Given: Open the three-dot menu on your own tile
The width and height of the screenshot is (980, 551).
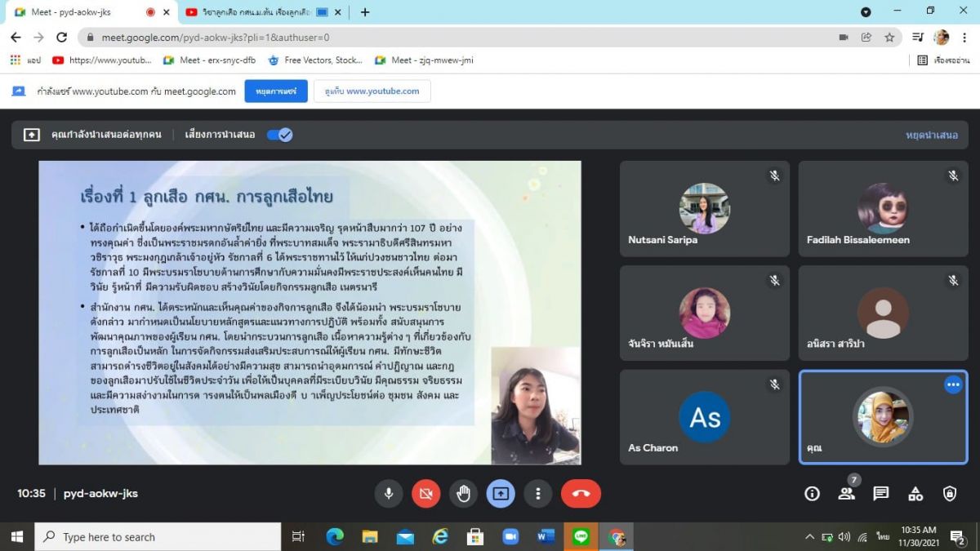Looking at the screenshot, I should [952, 384].
